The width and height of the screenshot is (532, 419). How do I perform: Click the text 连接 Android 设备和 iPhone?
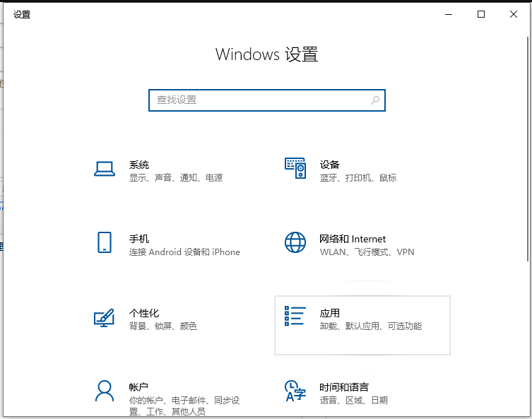[x=184, y=252]
